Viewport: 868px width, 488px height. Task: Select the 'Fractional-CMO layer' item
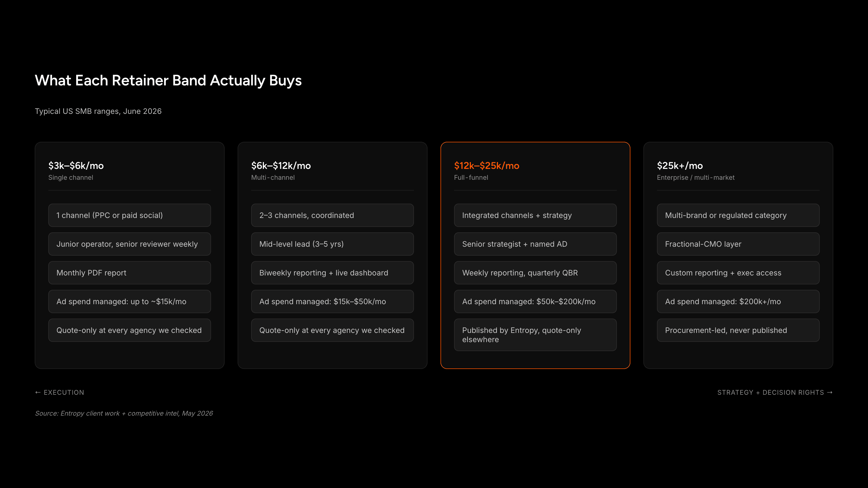738,244
